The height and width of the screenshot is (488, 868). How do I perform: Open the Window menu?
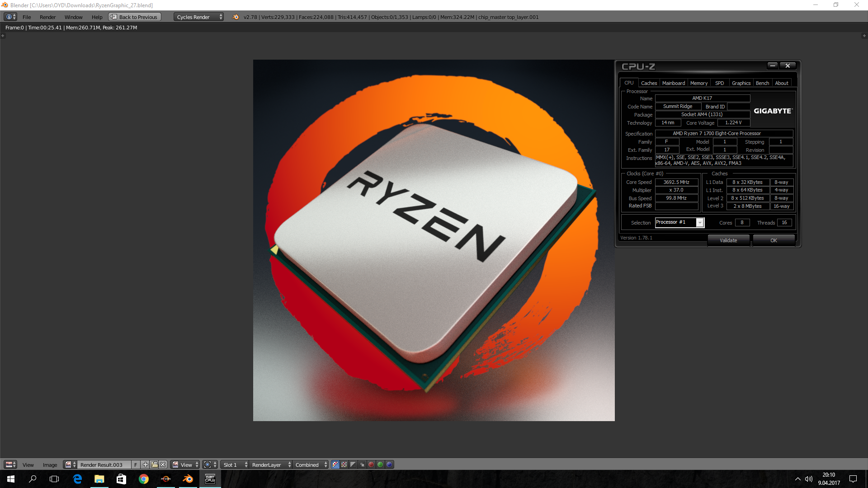73,17
